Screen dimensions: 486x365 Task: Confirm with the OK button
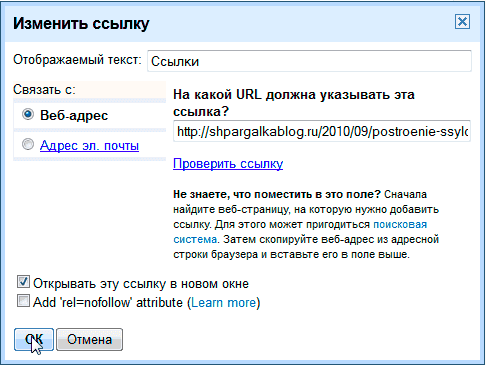click(34, 339)
